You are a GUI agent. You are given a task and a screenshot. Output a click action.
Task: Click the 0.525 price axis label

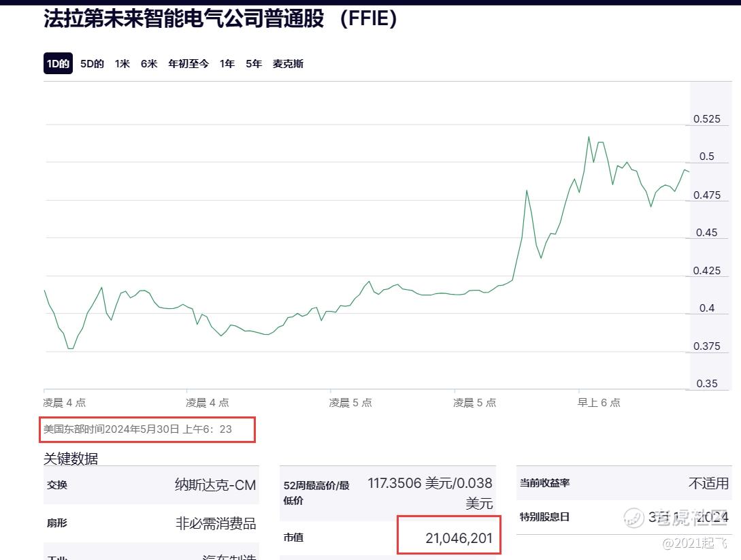pyautogui.click(x=706, y=119)
